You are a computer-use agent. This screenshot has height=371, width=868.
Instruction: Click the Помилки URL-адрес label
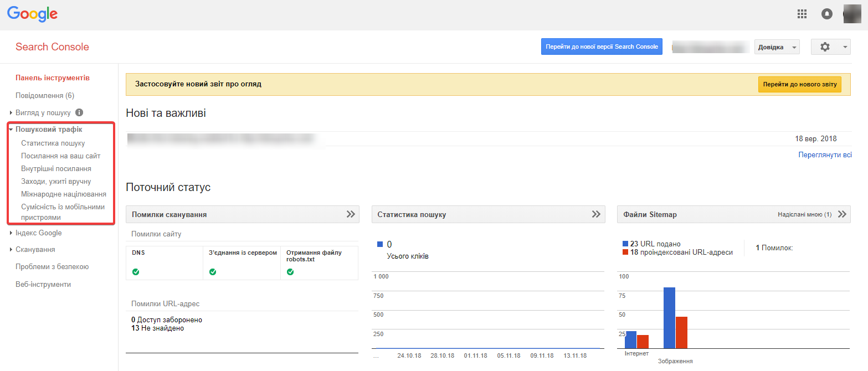coord(165,304)
